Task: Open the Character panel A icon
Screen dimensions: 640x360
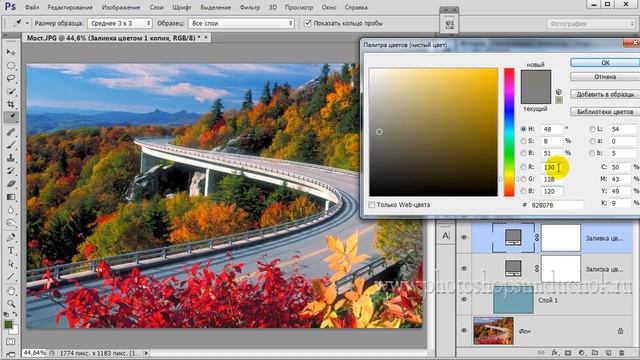Action: click(x=446, y=236)
